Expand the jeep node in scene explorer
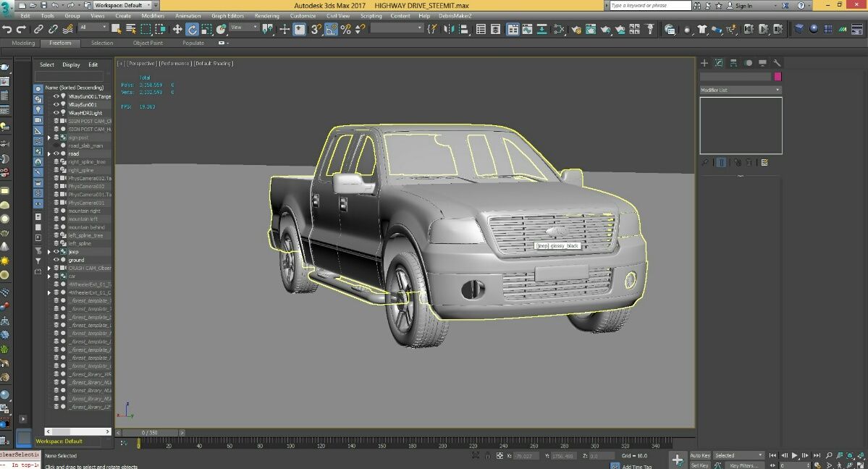The image size is (868, 469). point(49,252)
